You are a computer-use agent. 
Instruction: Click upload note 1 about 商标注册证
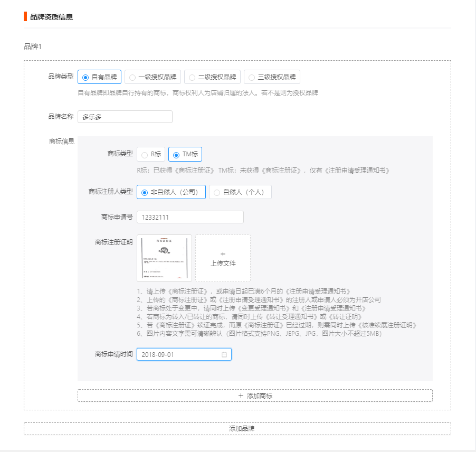pyautogui.click(x=243, y=291)
